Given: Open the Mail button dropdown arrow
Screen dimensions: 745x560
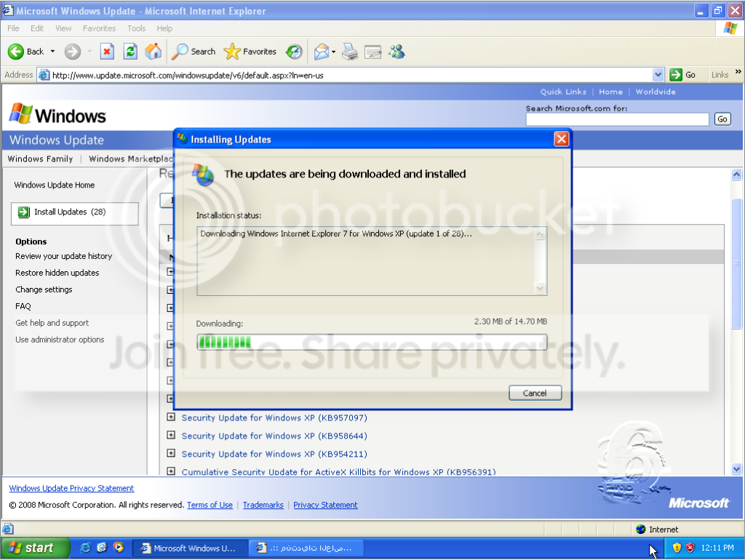Looking at the screenshot, I should (x=333, y=52).
